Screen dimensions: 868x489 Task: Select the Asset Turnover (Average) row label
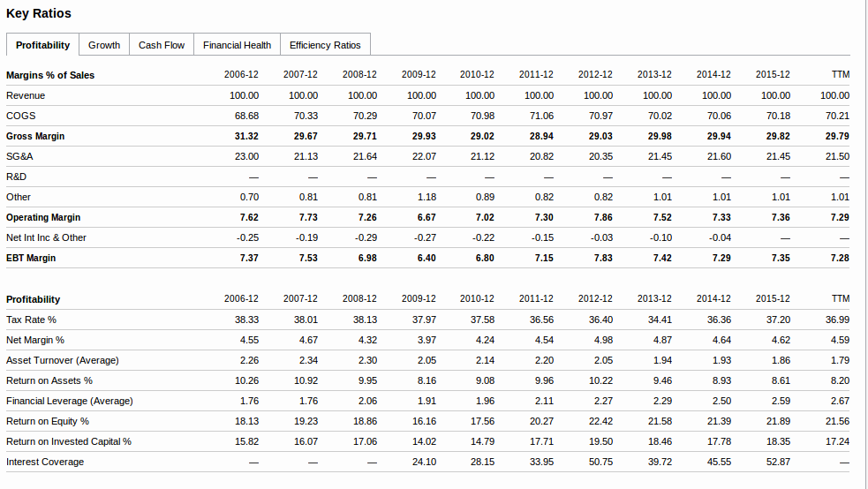(x=63, y=360)
